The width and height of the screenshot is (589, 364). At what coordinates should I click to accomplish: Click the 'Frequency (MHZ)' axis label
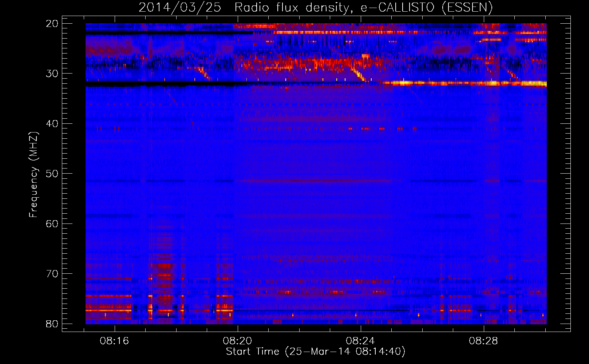[x=33, y=175]
